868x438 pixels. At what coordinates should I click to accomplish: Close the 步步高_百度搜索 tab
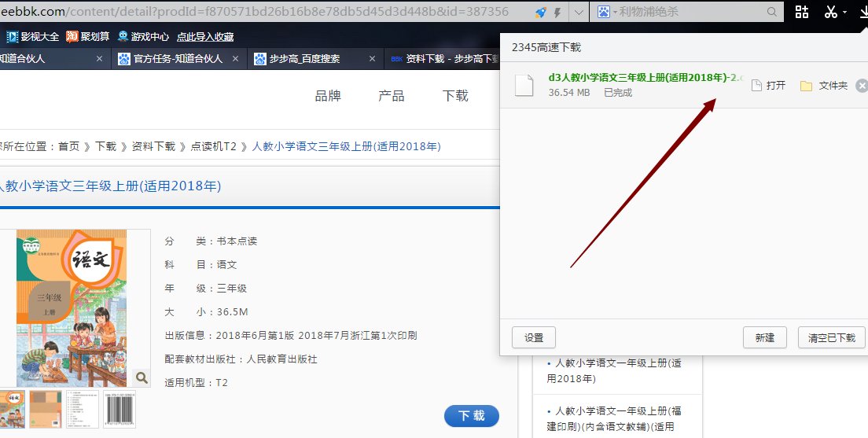coord(372,59)
